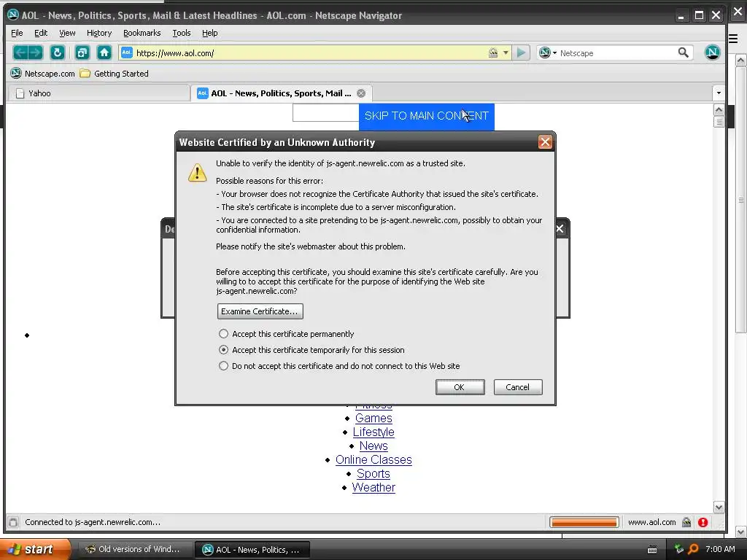
Task: Close the AOL tab with its X icon
Action: tap(361, 93)
